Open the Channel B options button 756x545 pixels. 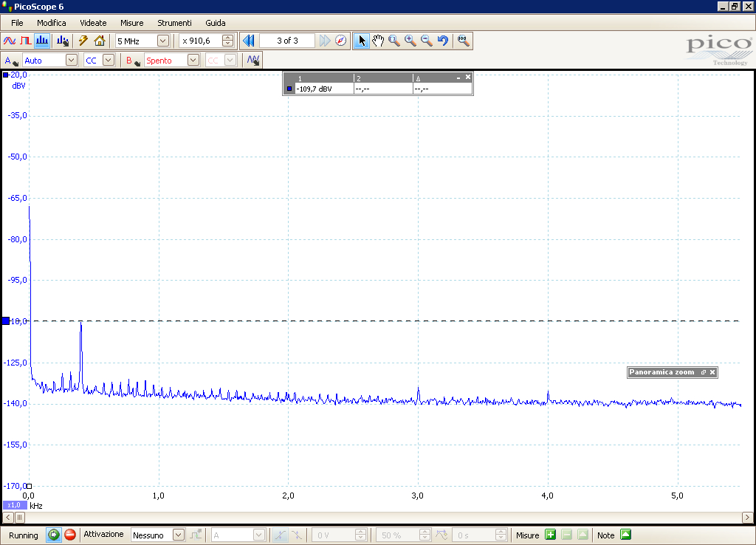(133, 61)
